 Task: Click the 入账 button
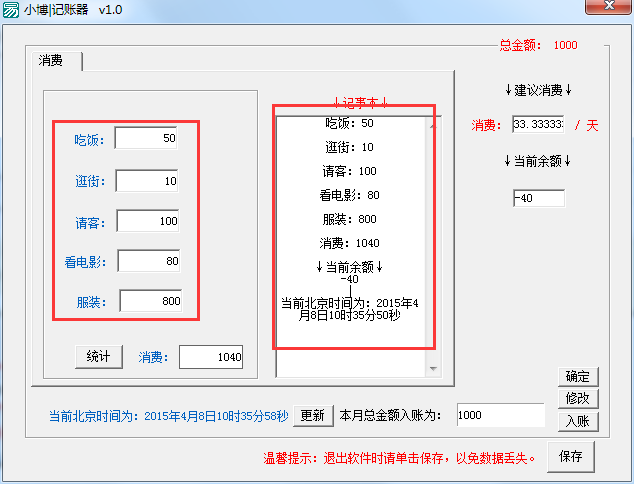pos(578,422)
